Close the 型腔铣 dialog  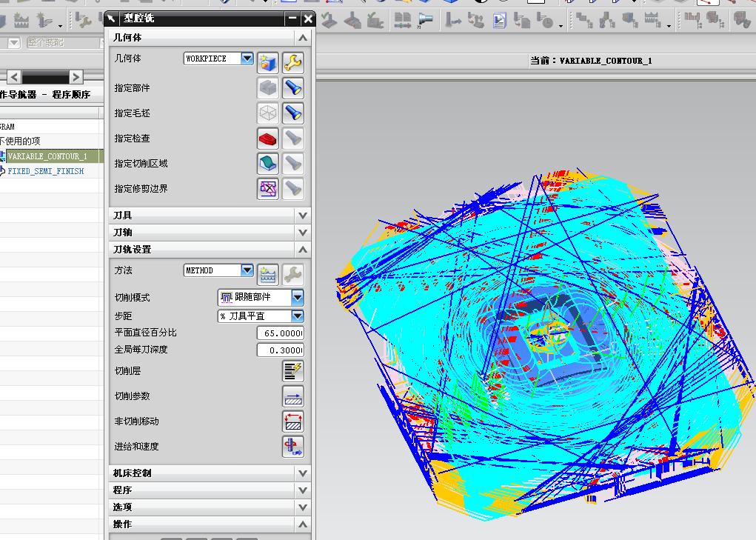[308, 19]
